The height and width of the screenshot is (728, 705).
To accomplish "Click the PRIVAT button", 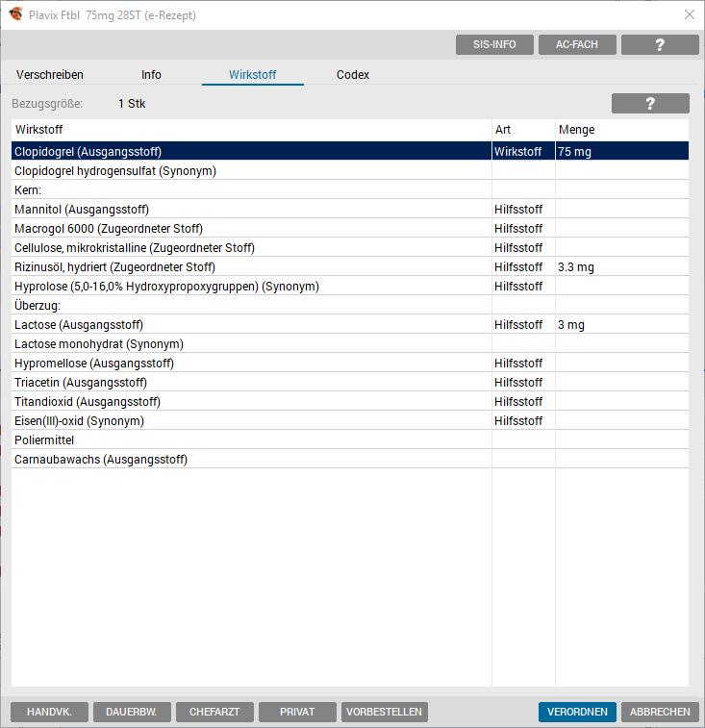I will pyautogui.click(x=297, y=712).
